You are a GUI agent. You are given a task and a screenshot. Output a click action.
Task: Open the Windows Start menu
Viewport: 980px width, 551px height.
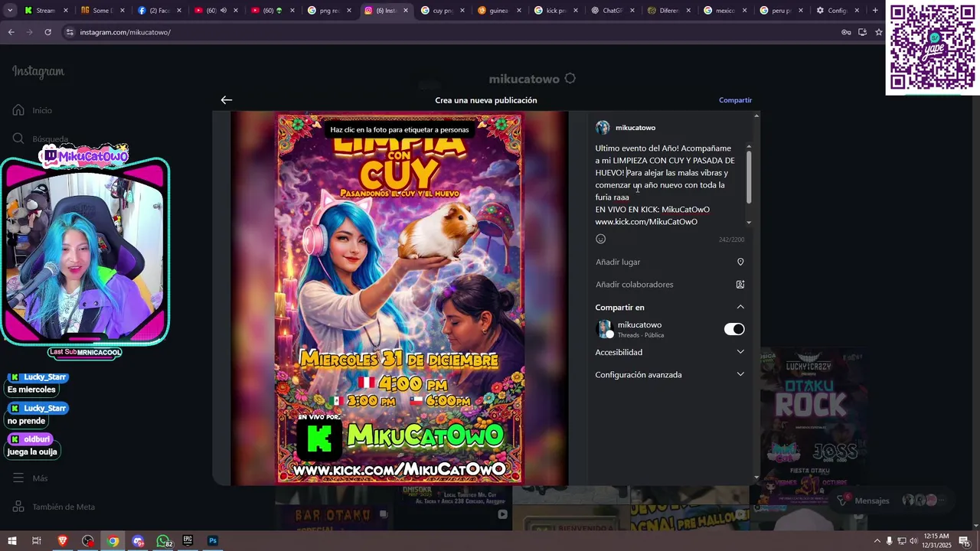click(11, 541)
